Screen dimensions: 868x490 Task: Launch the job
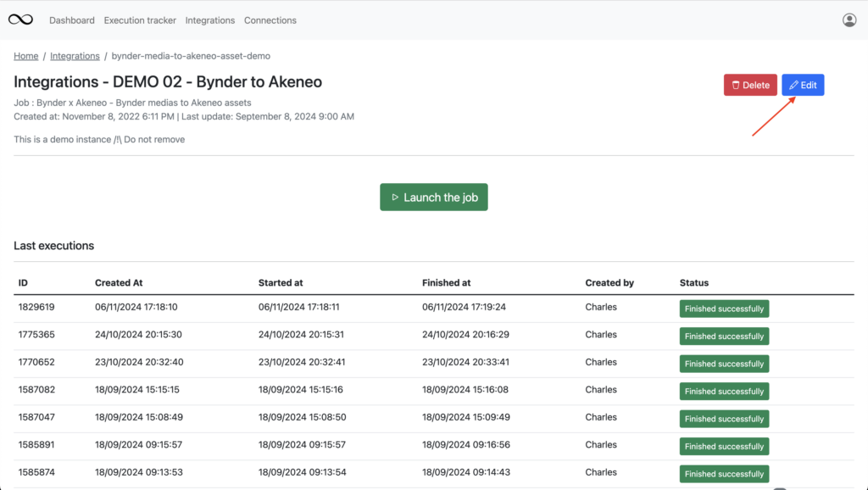(434, 197)
